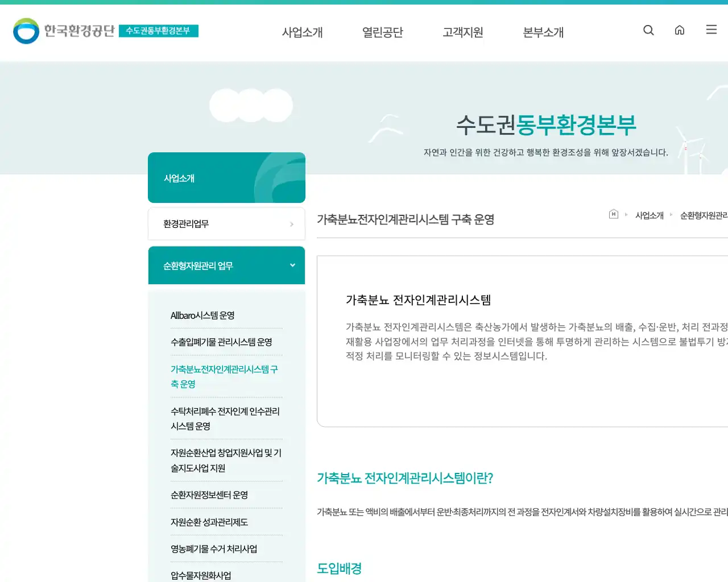This screenshot has height=582, width=728.
Task: Open the hamburger full menu
Action: tap(711, 30)
